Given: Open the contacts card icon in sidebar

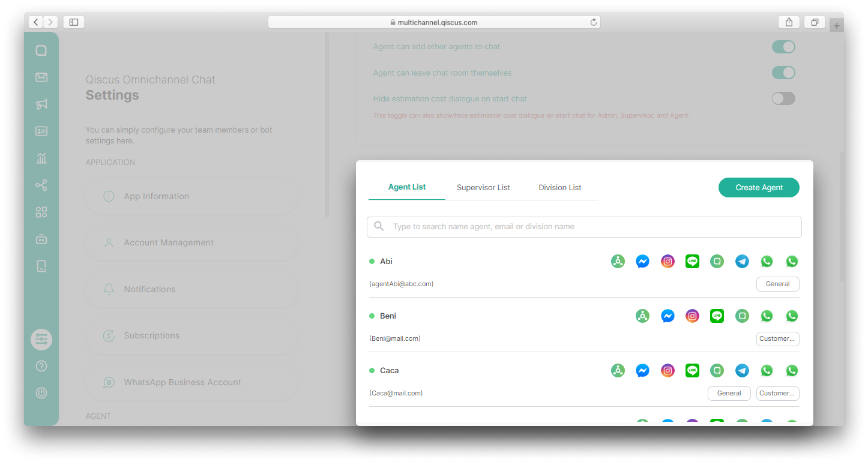Looking at the screenshot, I should pyautogui.click(x=41, y=131).
